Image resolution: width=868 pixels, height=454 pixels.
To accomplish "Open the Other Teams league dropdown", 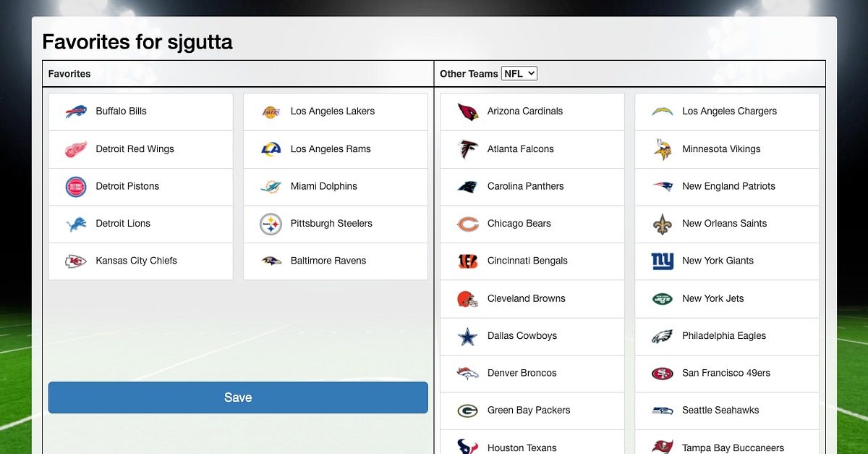I will [519, 73].
